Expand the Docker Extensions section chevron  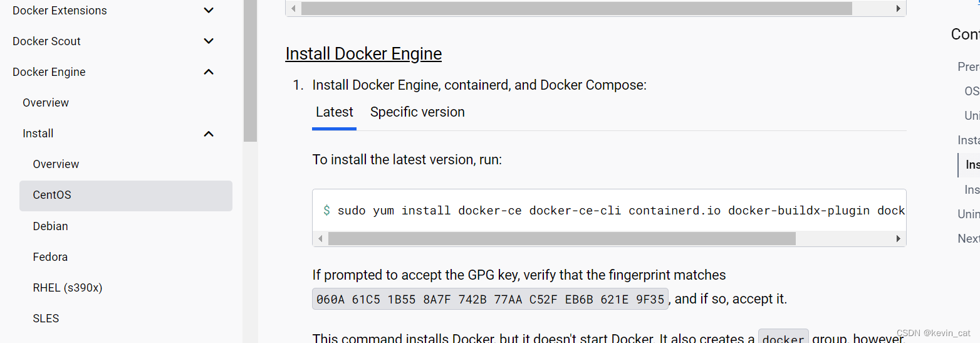tap(209, 11)
